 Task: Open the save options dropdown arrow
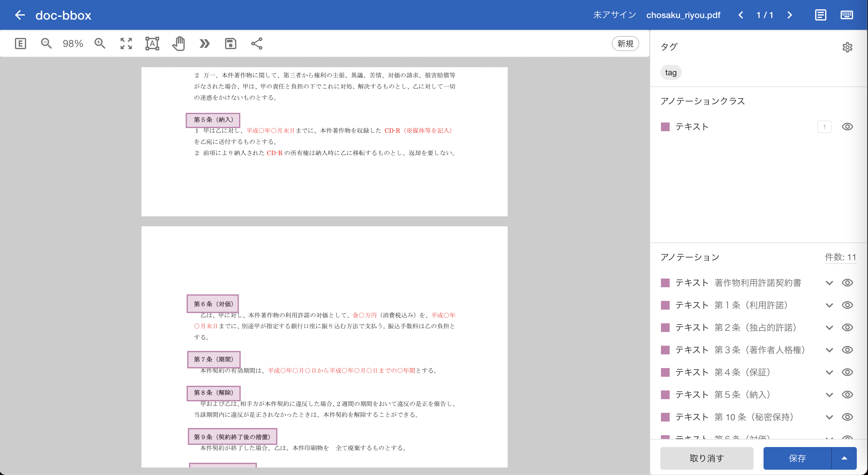[844, 458]
